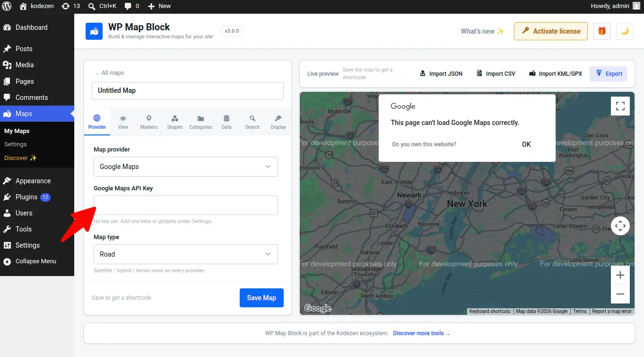Focus the Google Maps API Key field
The image size is (644, 357).
click(x=186, y=205)
